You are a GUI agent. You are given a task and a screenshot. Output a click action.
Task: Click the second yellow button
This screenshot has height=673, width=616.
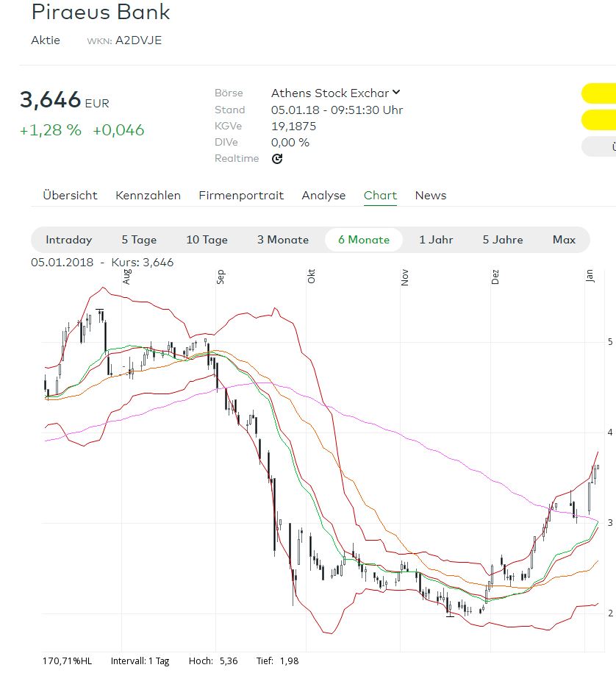(x=599, y=120)
